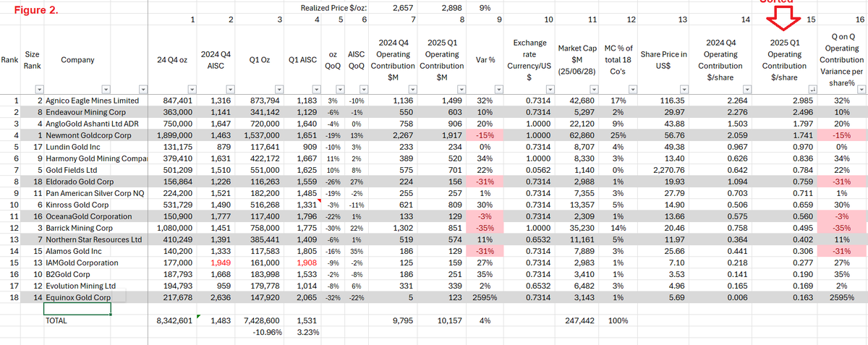Select Gold Fields' 0.0562 exchange rate
The width and height of the screenshot is (868, 345).
(x=537, y=169)
